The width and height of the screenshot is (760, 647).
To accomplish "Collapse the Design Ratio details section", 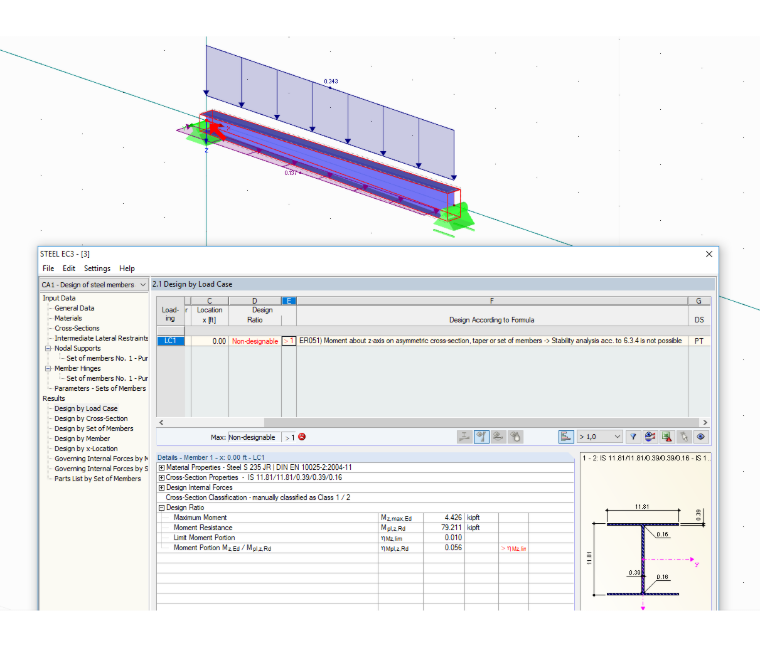I will click(162, 507).
